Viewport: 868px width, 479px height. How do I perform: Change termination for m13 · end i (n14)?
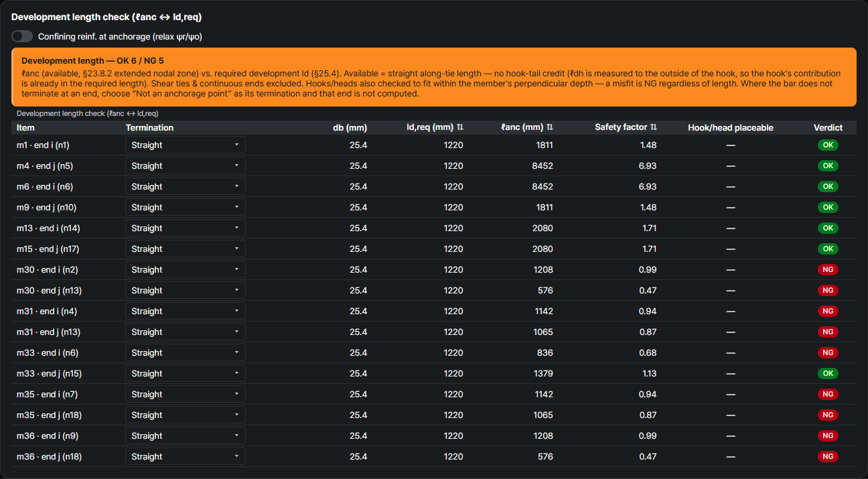185,228
